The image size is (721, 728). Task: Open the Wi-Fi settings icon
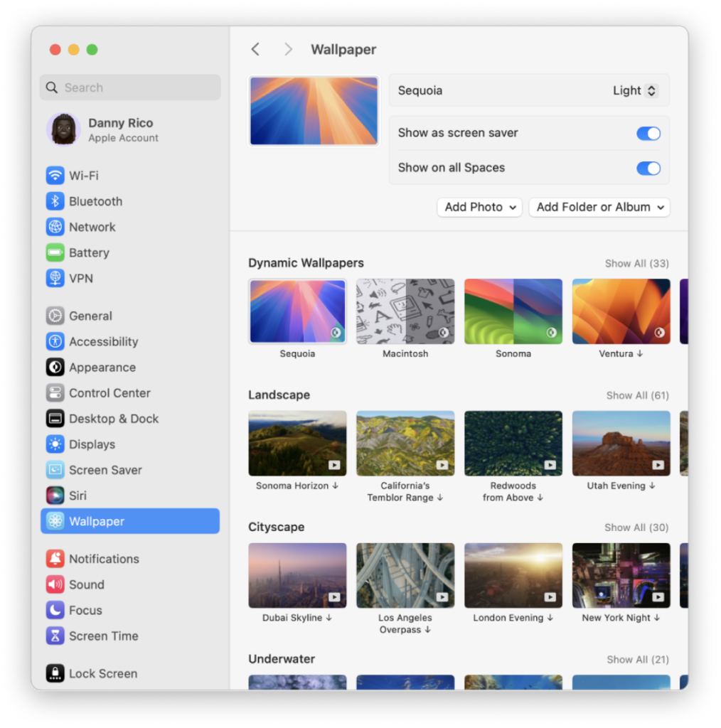tap(55, 176)
